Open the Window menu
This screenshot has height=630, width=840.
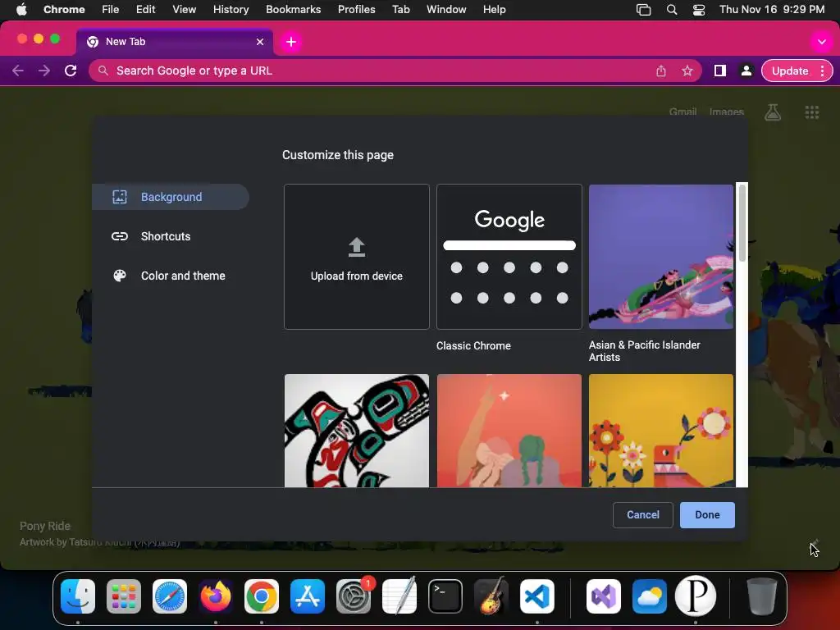pyautogui.click(x=446, y=9)
